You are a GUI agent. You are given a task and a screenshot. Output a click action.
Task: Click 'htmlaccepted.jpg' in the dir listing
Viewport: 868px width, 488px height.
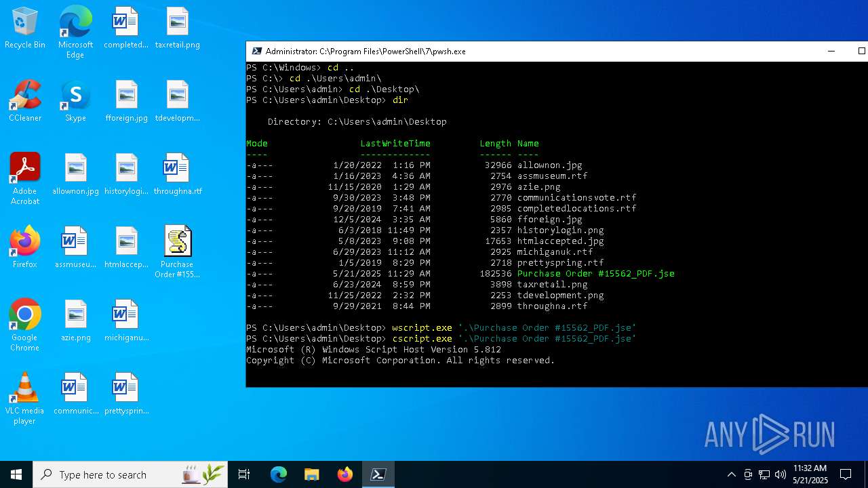(x=560, y=241)
